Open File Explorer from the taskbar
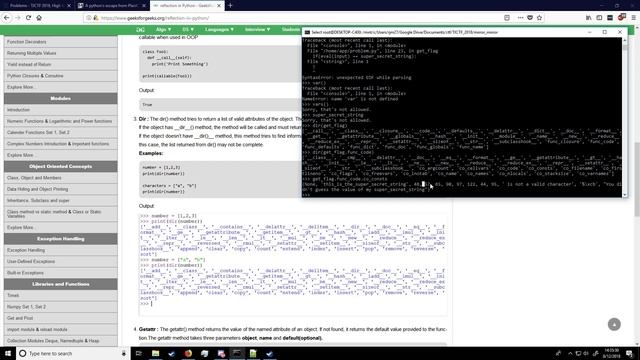Image resolution: width=640 pixels, height=360 pixels. pos(156,353)
